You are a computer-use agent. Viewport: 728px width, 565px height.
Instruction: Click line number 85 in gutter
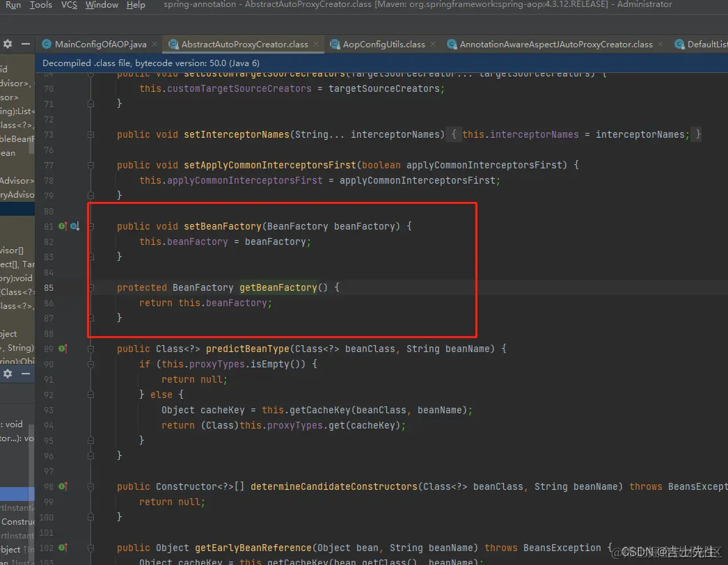[x=49, y=288]
